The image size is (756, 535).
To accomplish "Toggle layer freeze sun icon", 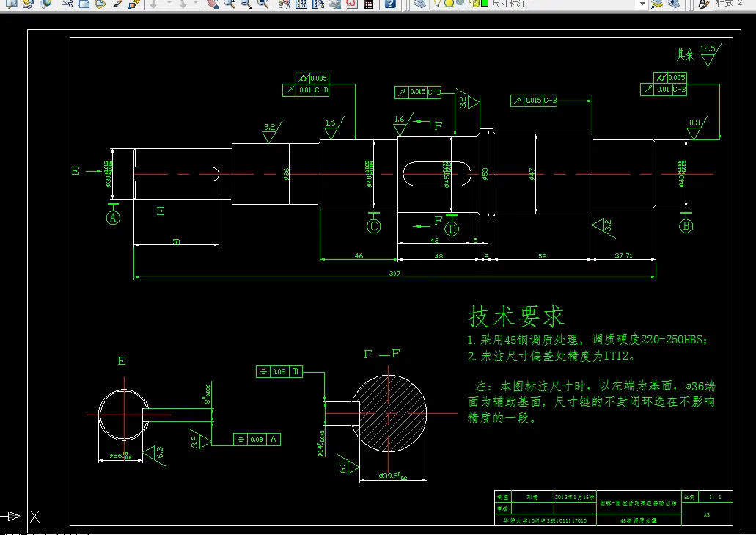I will click(449, 3).
